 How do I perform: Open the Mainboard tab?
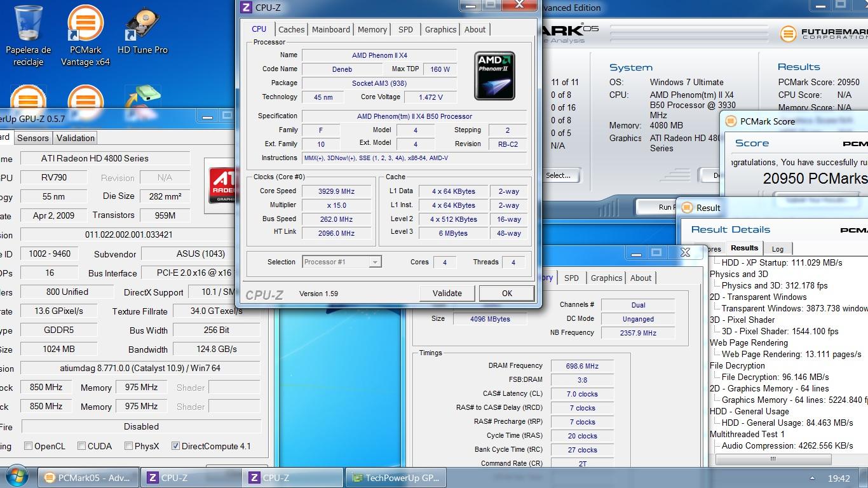point(331,29)
